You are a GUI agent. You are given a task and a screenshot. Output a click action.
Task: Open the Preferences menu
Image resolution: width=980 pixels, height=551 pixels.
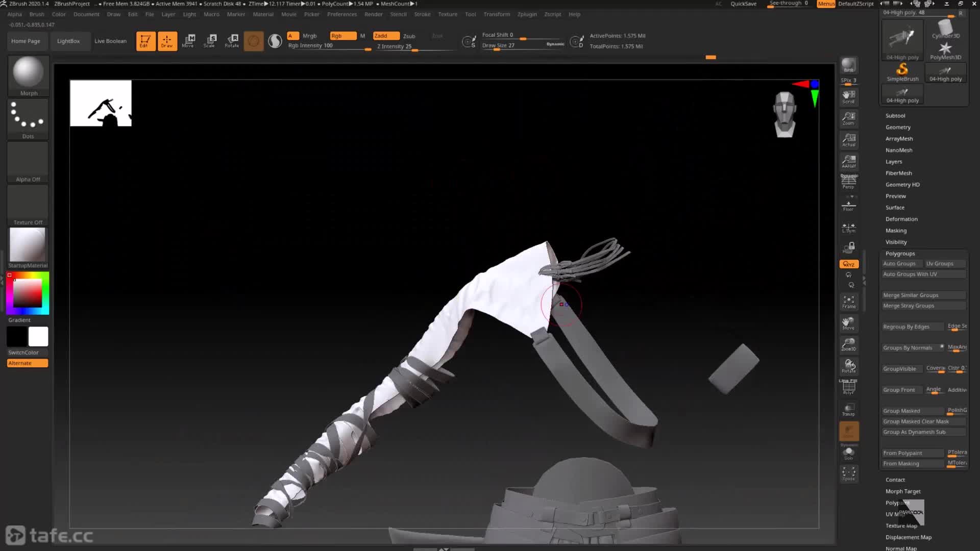(342, 14)
